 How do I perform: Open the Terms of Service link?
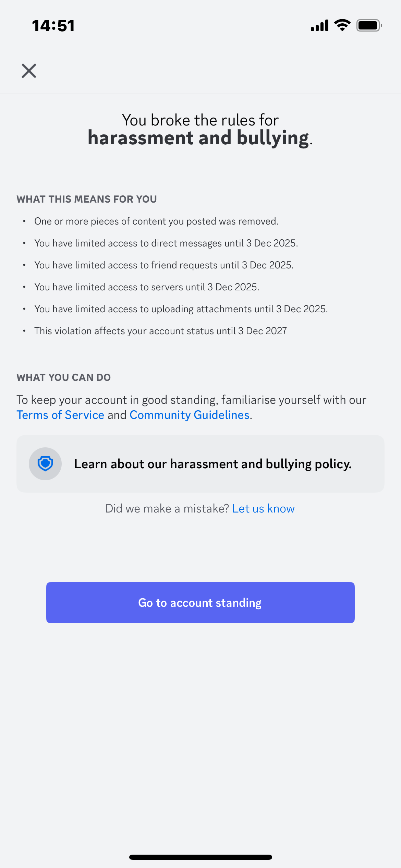pyautogui.click(x=60, y=415)
